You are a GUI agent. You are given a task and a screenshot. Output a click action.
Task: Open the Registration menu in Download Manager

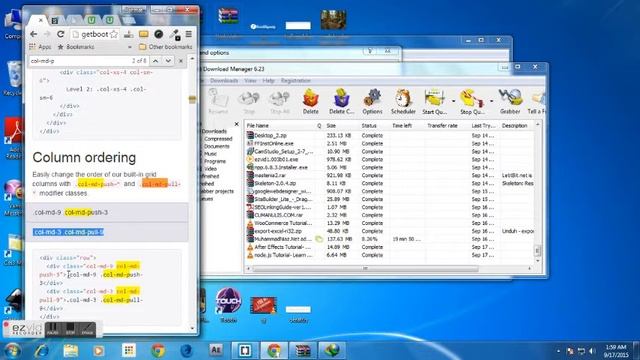coord(296,81)
